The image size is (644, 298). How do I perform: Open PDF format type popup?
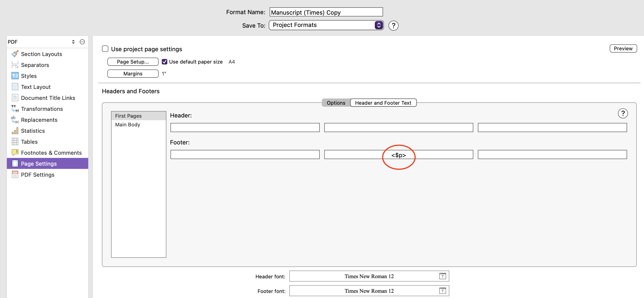73,42
